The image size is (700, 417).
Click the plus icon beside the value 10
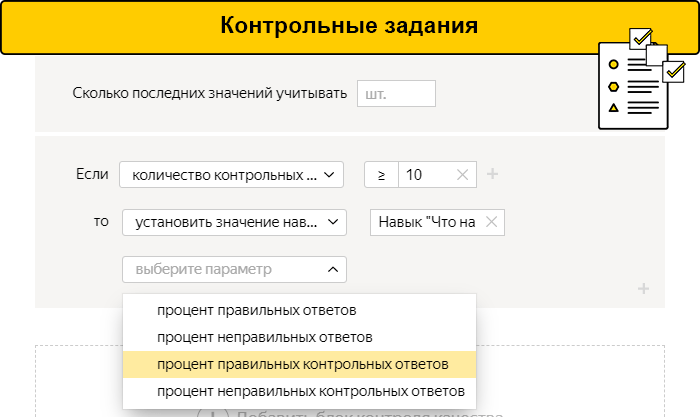[x=492, y=174]
